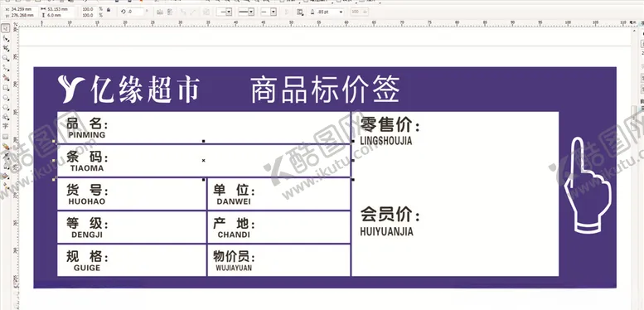Select the Freehand curve tool

pyautogui.click(x=6, y=68)
